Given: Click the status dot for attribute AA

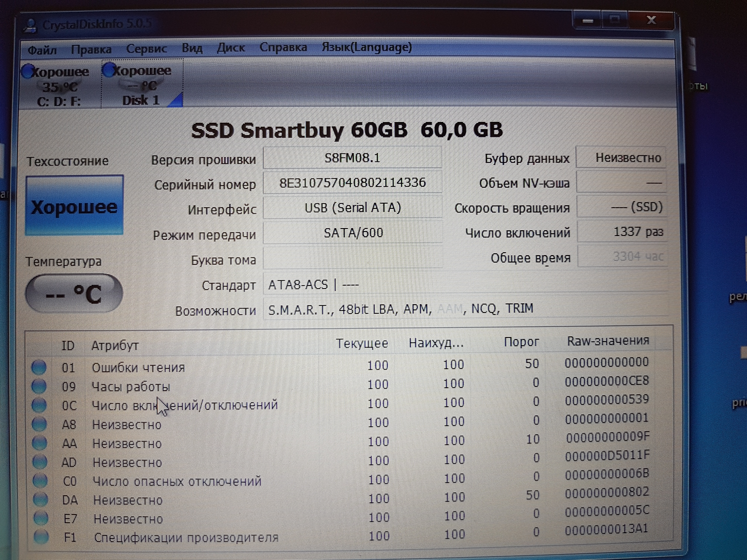Looking at the screenshot, I should coord(39,443).
